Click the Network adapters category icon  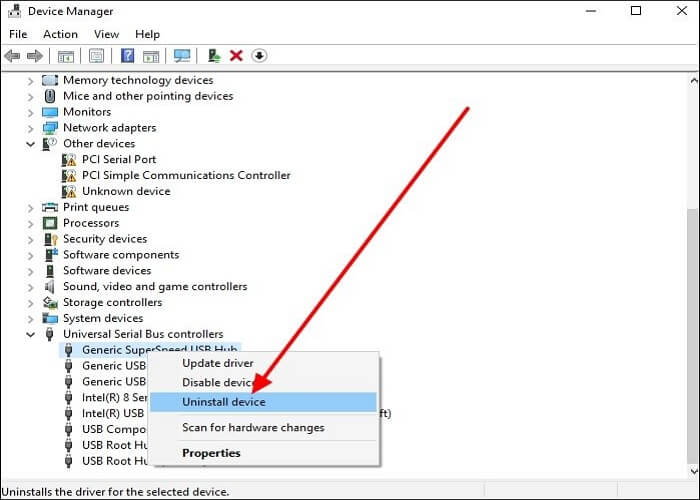pyautogui.click(x=50, y=128)
